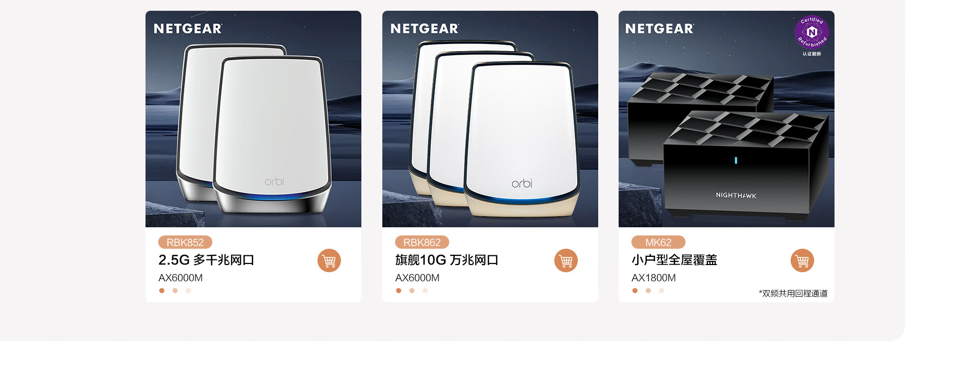Click the RBK862 model tag
This screenshot has width=980, height=381.
click(422, 242)
